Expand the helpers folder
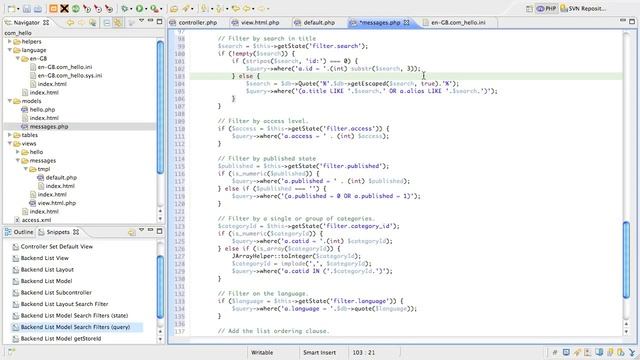 pos(9,41)
